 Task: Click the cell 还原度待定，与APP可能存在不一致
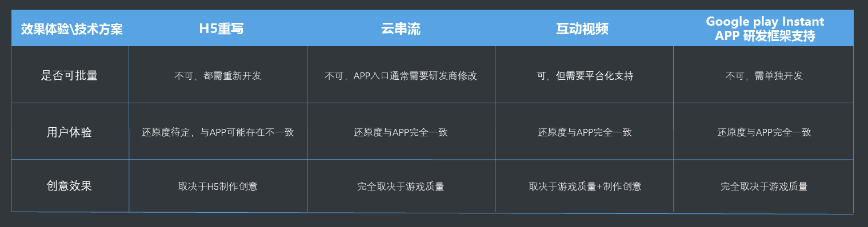click(x=218, y=132)
